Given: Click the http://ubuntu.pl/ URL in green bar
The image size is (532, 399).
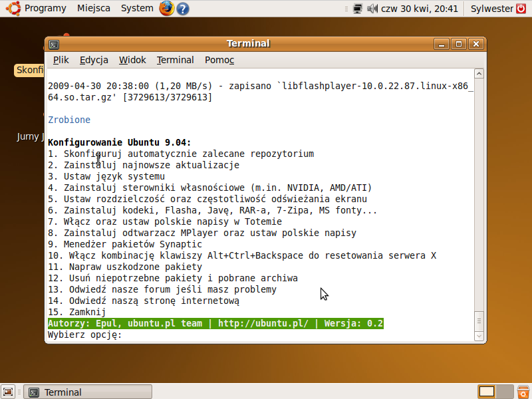Looking at the screenshot, I should pos(263,323).
